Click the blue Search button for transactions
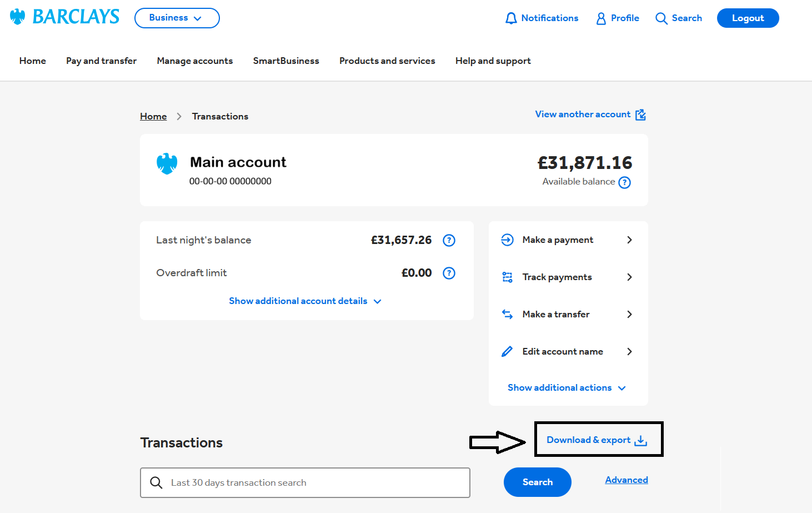This screenshot has width=812, height=513. click(x=538, y=482)
